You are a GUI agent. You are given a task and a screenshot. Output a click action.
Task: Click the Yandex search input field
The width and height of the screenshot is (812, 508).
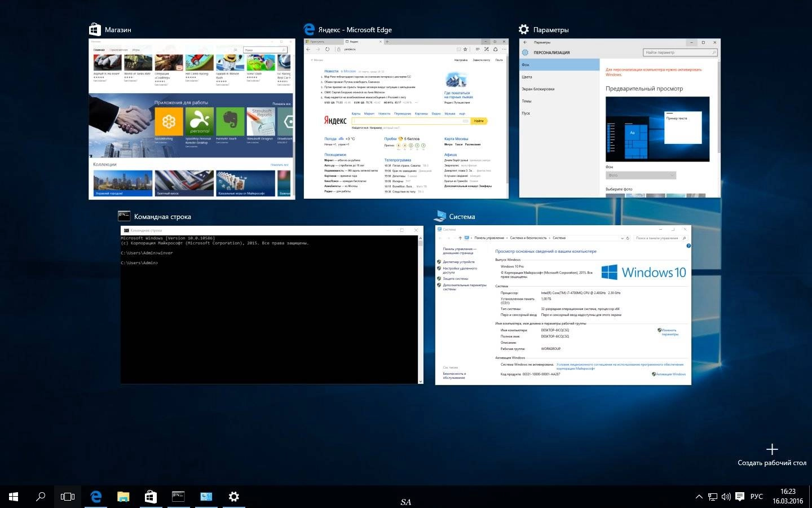(411, 121)
